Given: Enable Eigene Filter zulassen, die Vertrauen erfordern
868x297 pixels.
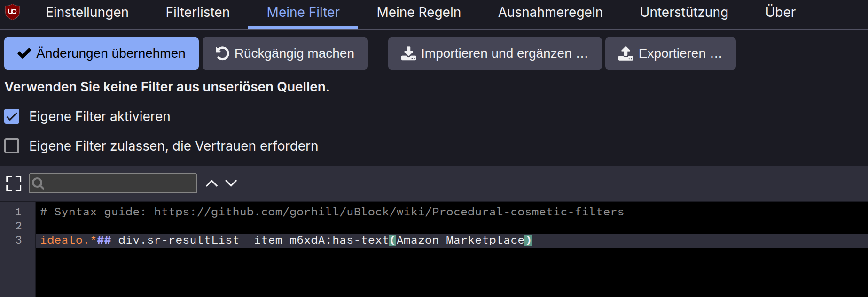Looking at the screenshot, I should point(12,146).
